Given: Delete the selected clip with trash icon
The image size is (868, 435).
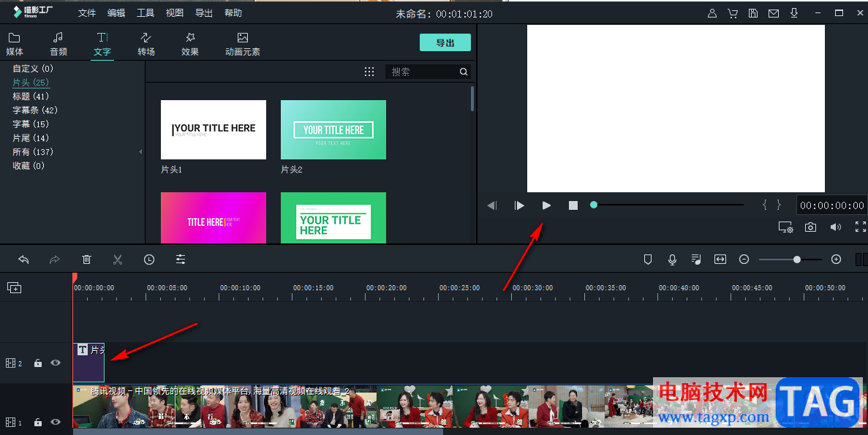Looking at the screenshot, I should 86,259.
